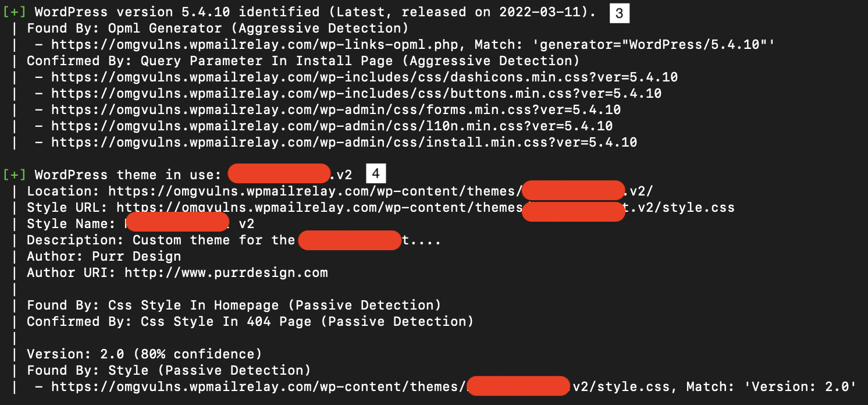Click the white annotation box numbered 3

pos(619,13)
